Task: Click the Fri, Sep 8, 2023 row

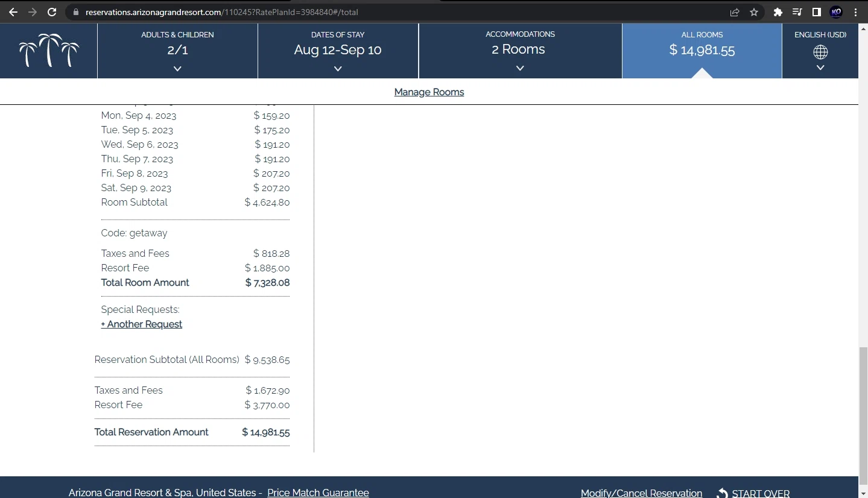Action: (195, 174)
